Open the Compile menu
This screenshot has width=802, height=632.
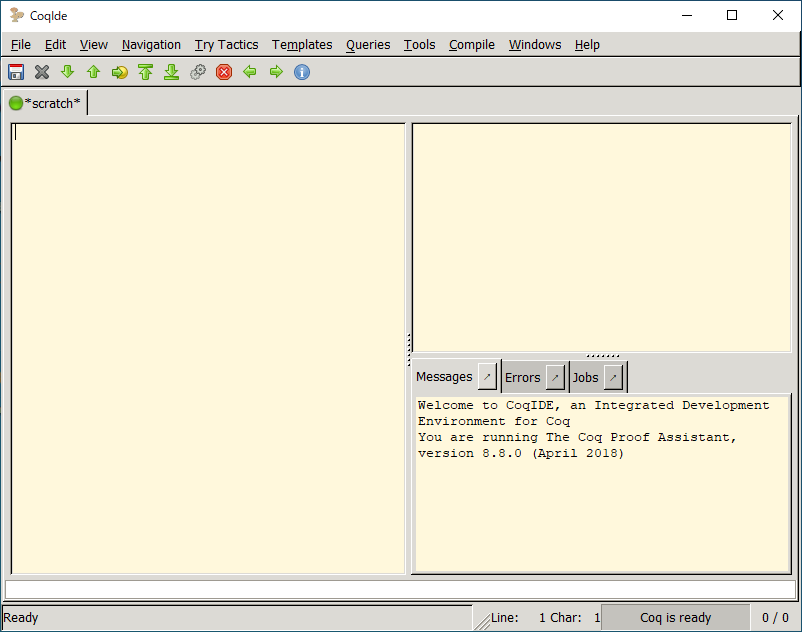(471, 44)
